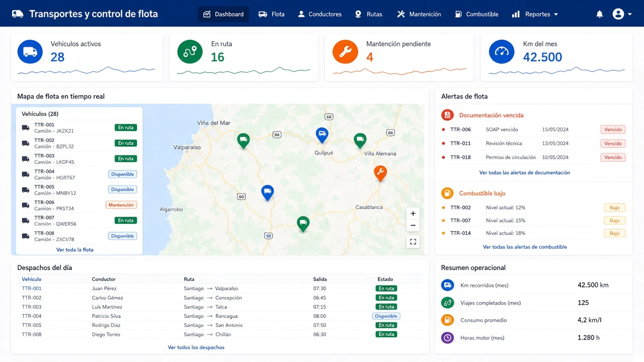Click the Km recorridos truck icon
644x362 pixels.
[447, 285]
